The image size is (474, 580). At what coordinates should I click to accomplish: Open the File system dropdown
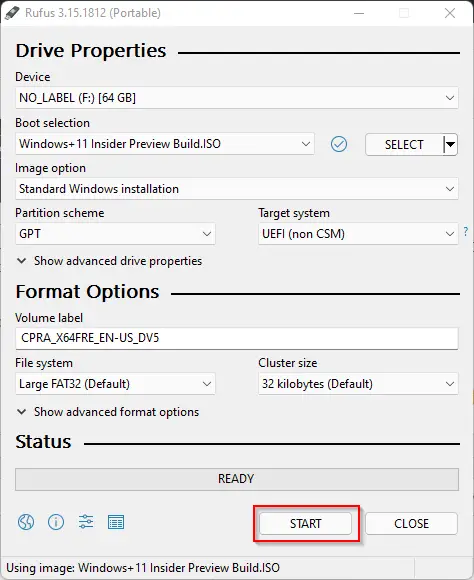point(115,384)
